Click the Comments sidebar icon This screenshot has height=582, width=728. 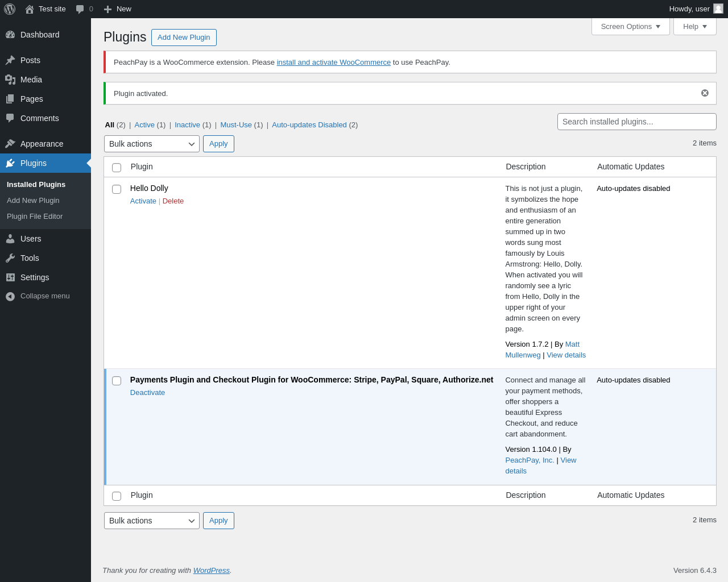tap(10, 118)
